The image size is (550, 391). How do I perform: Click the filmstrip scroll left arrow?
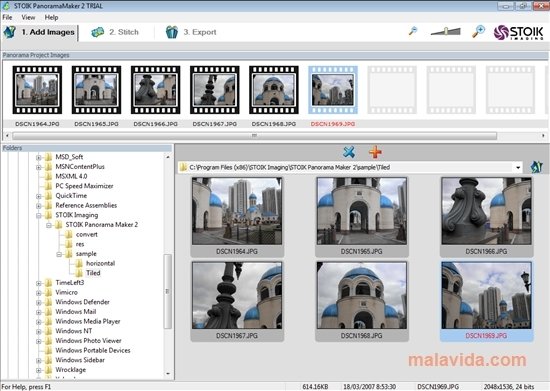pyautogui.click(x=7, y=135)
